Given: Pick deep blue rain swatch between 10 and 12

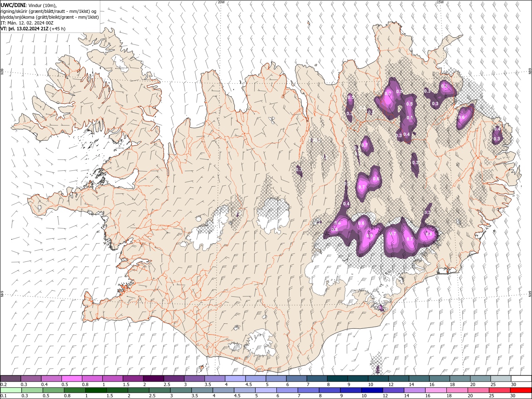Looking at the screenshot, I should pyautogui.click(x=372, y=390).
